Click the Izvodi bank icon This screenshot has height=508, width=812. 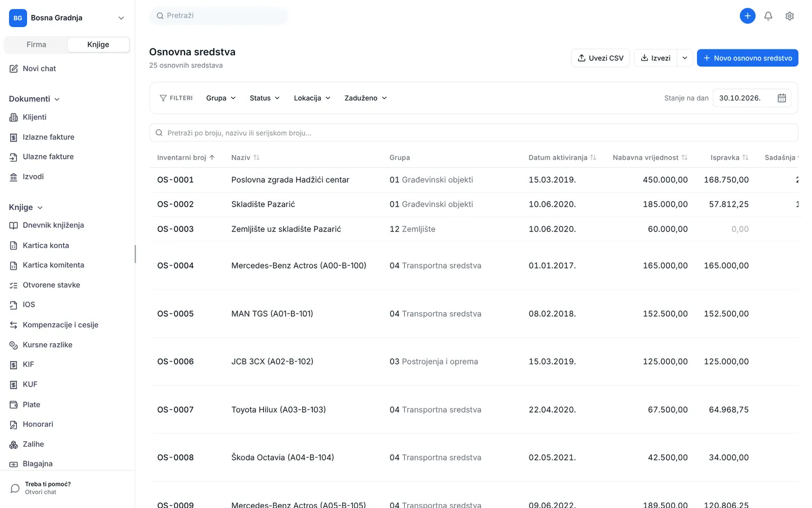coord(14,177)
